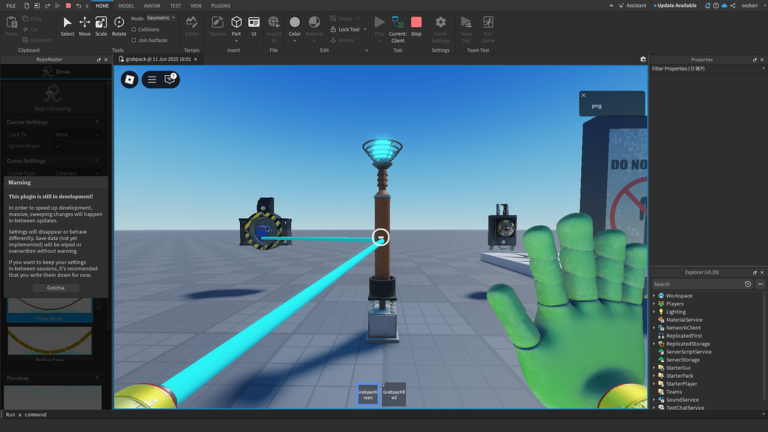Click the Explorer Search field
Viewport: 768px width, 432px height.
coord(697,284)
